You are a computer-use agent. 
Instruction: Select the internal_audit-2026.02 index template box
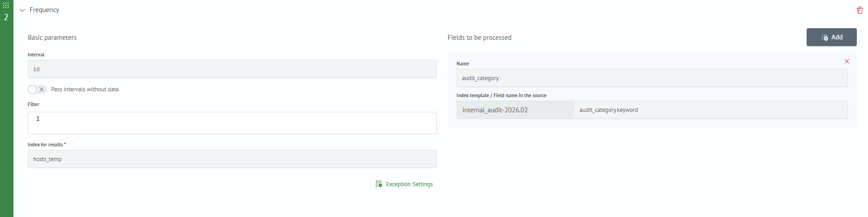pos(515,110)
